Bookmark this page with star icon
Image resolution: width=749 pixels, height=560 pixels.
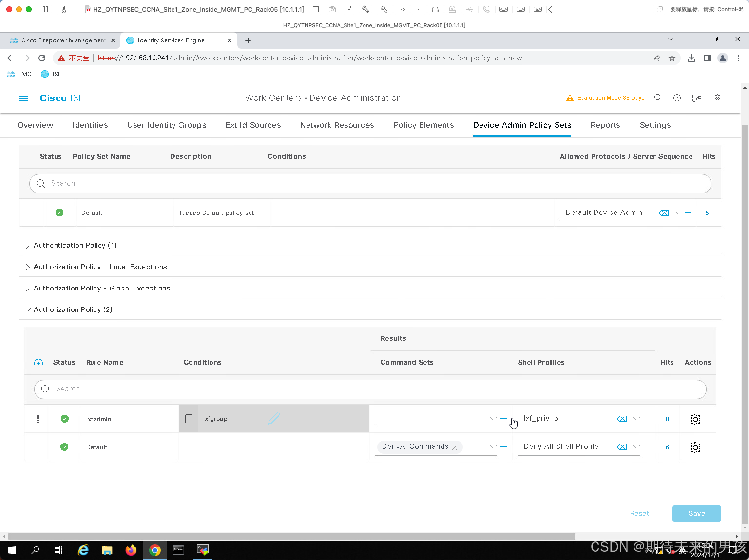[672, 58]
